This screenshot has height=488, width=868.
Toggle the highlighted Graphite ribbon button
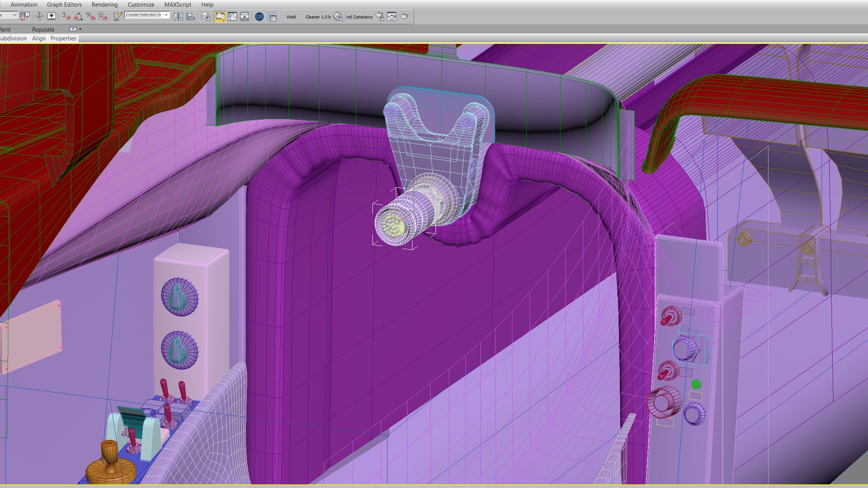coord(220,17)
